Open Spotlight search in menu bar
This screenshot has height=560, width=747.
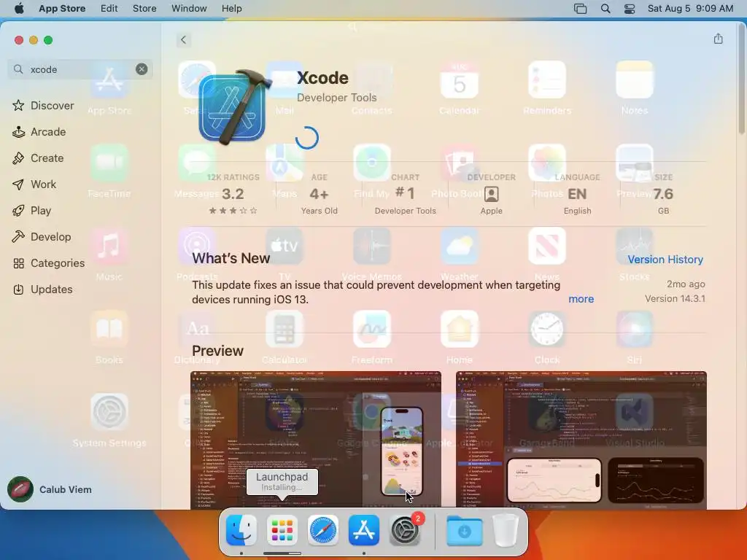605,9
